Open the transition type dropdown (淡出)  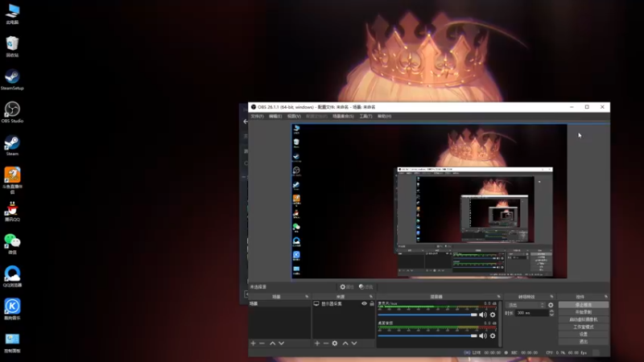[526, 305]
